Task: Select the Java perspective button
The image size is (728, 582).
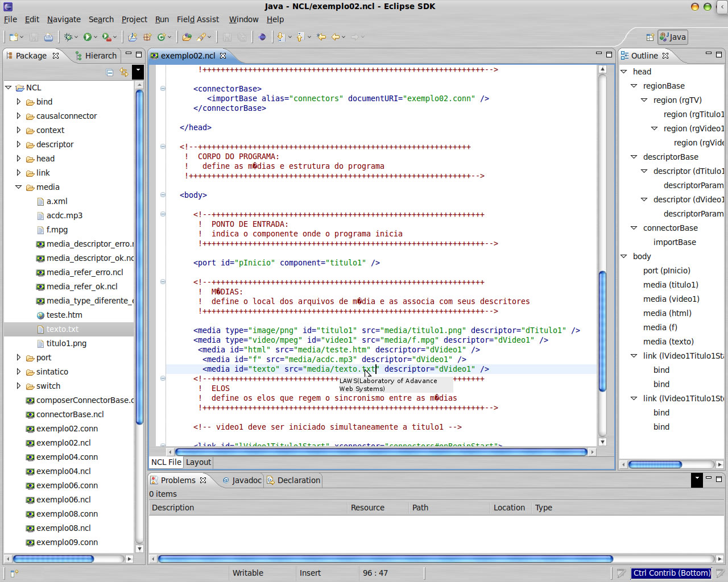Action: click(x=673, y=37)
